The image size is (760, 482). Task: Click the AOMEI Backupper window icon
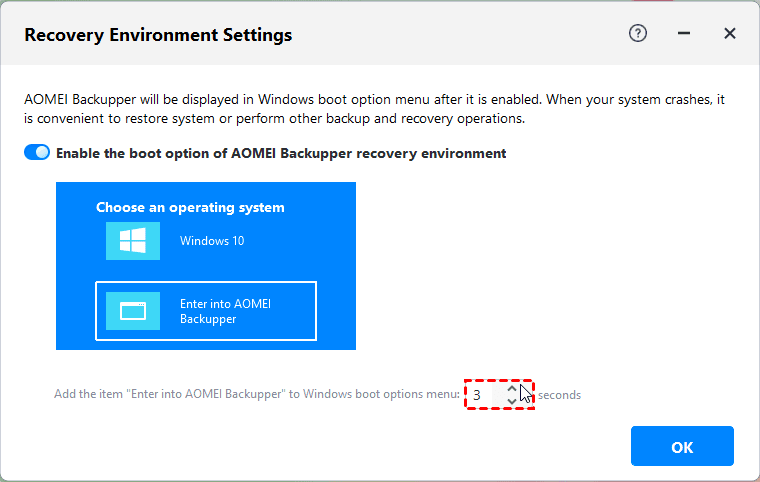click(x=133, y=311)
